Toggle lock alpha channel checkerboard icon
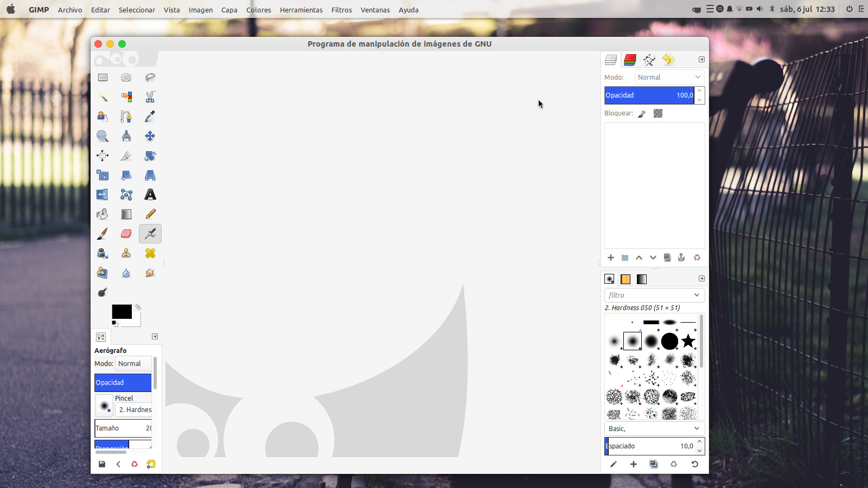Image resolution: width=868 pixels, height=488 pixels. pos(658,113)
